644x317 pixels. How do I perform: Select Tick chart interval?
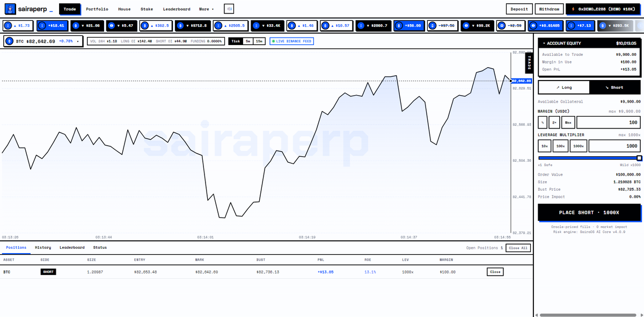[236, 41]
